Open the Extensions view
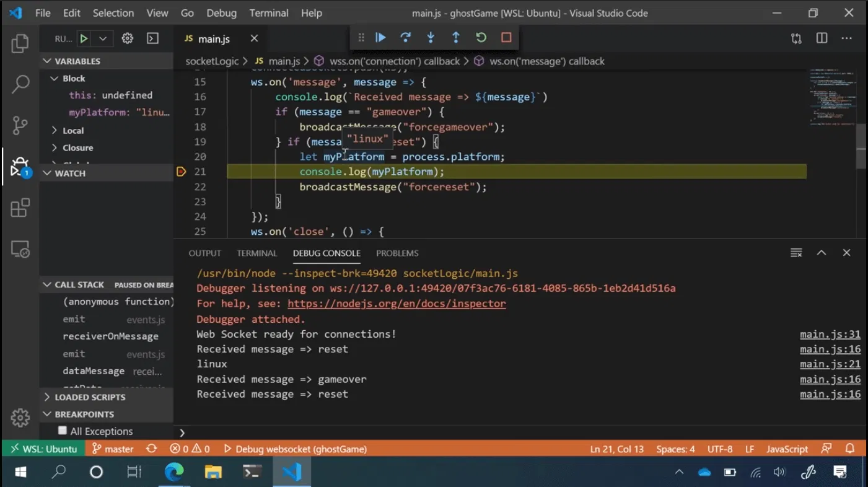 click(x=19, y=208)
